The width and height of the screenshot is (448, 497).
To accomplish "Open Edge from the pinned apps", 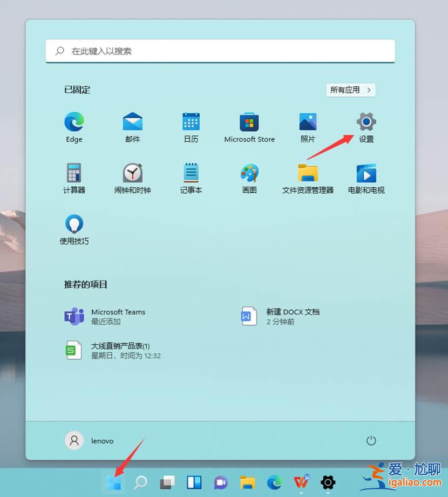I will 73,121.
